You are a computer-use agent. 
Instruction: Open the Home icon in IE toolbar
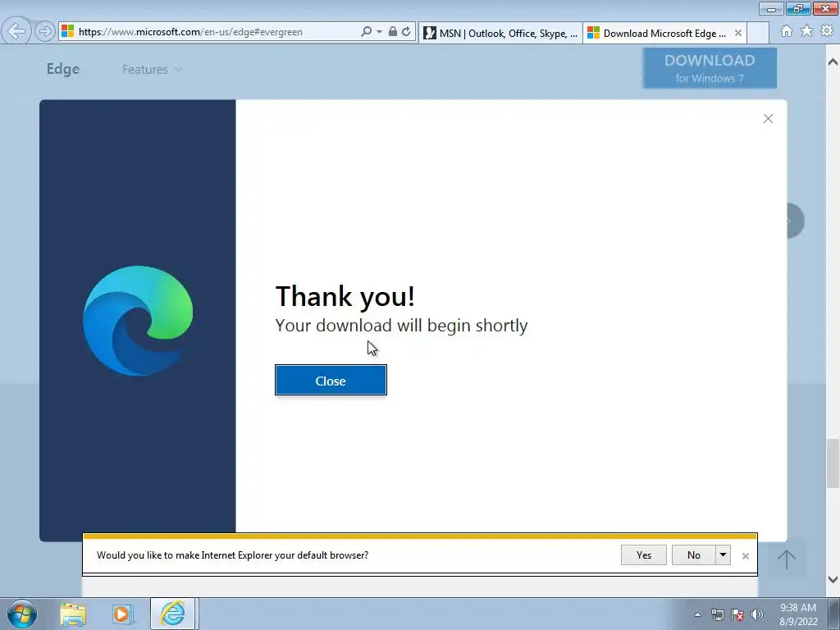click(x=787, y=31)
